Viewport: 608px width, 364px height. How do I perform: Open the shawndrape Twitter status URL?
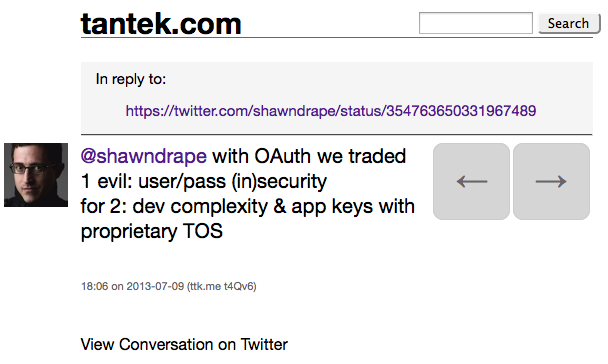coord(331,111)
